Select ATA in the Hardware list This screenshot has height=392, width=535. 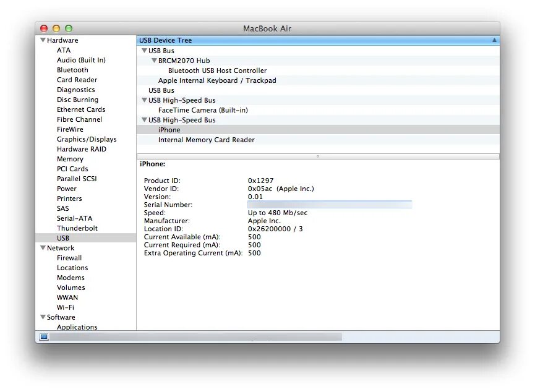pyautogui.click(x=64, y=50)
